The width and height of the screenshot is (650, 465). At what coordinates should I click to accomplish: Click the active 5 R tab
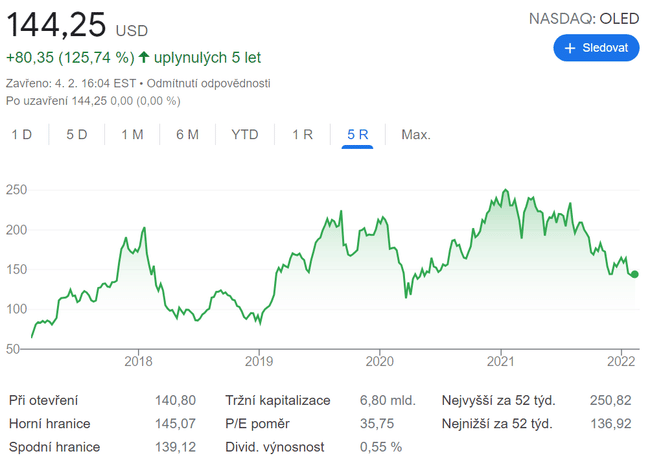[x=357, y=134]
